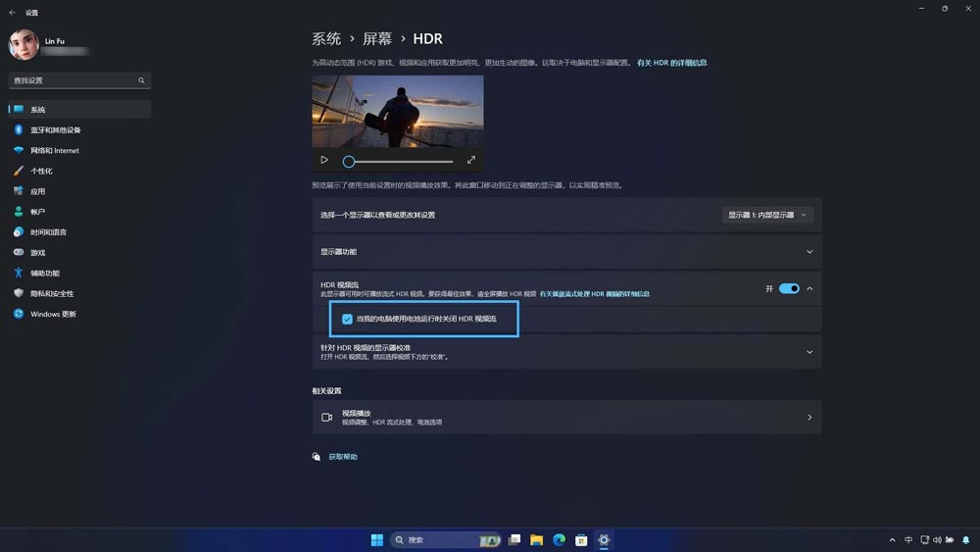Open 蓝牙和其他设备 settings
This screenshot has height=552, width=980.
(x=79, y=130)
